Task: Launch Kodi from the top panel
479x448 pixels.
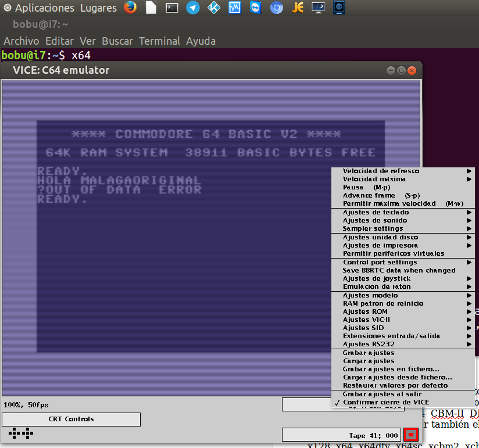Action: pyautogui.click(x=214, y=8)
